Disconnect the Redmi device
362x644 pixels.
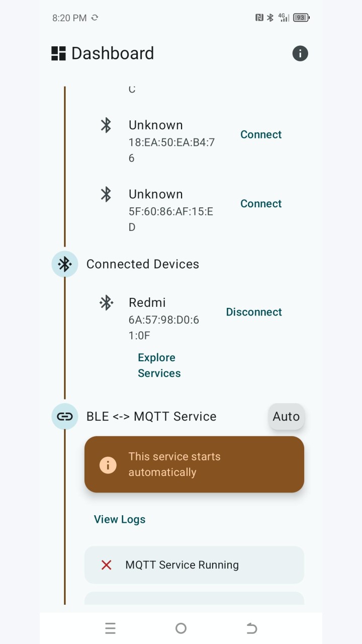coord(254,312)
